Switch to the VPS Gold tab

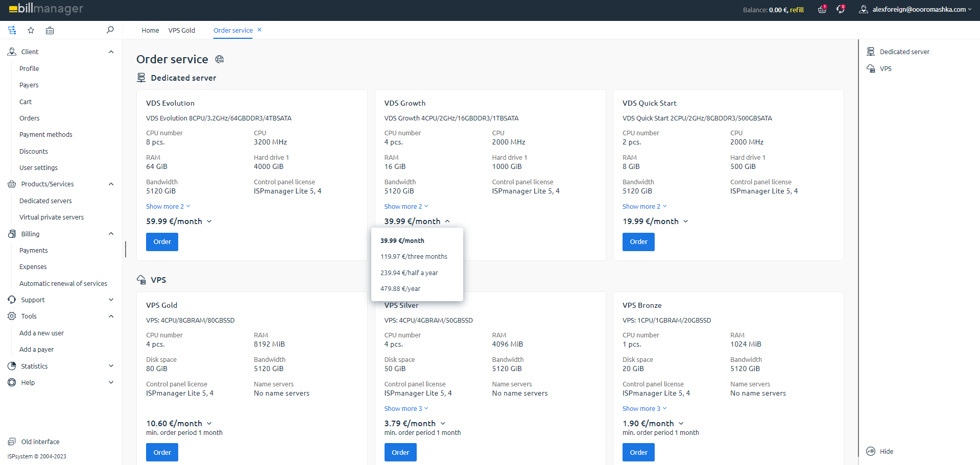[x=181, y=30]
